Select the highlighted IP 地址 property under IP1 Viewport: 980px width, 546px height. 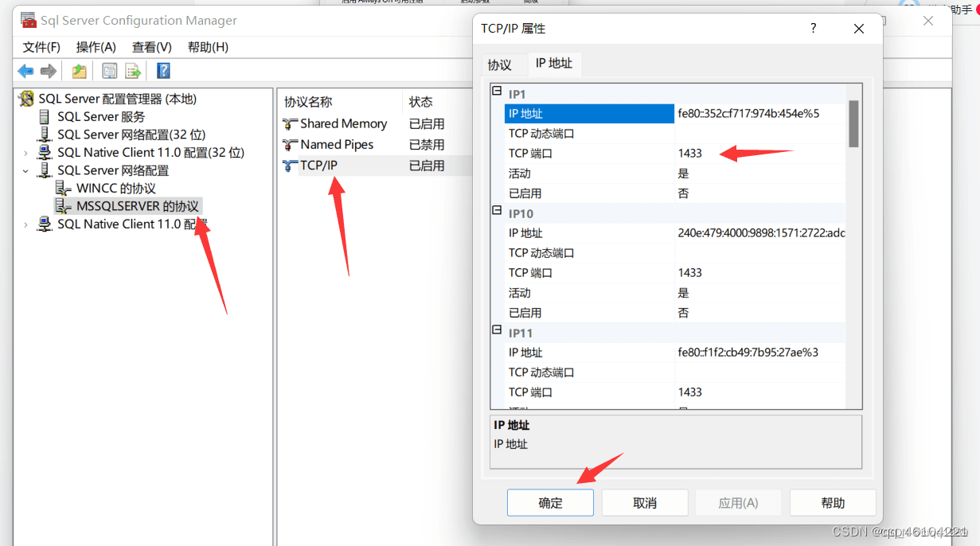(589, 114)
